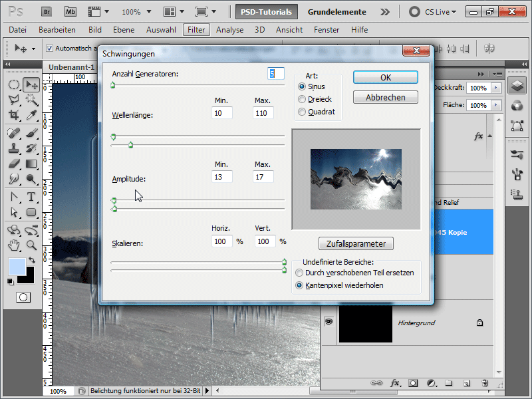Swap foreground and background colors

pyautogui.click(x=32, y=260)
